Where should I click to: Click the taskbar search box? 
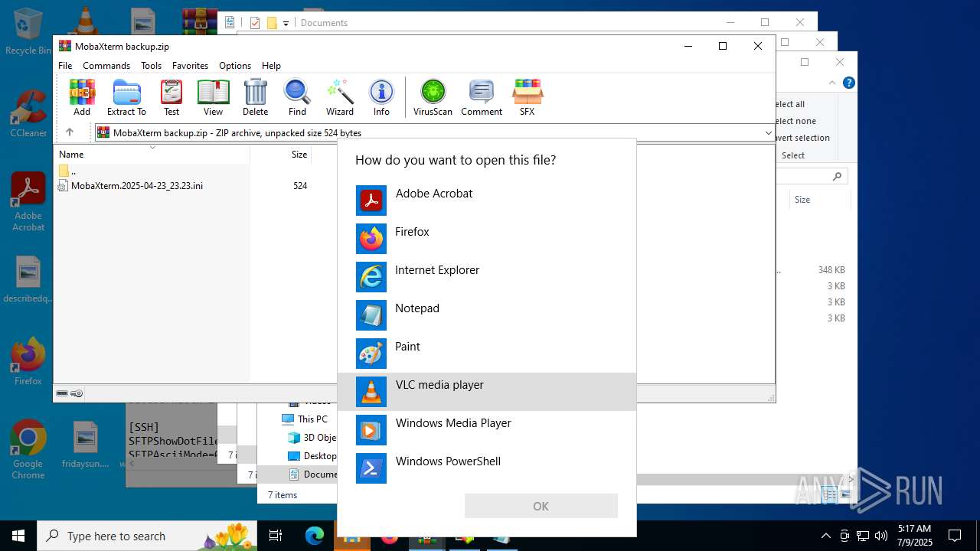(147, 536)
